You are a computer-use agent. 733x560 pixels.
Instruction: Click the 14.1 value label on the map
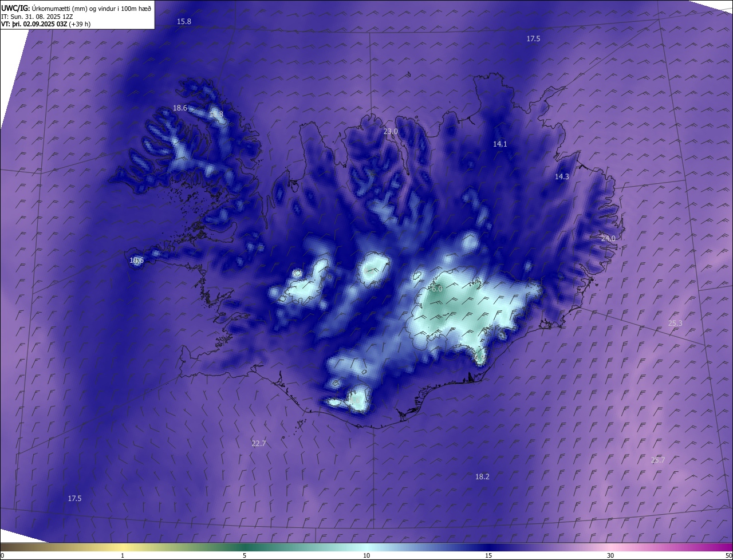[x=500, y=144]
